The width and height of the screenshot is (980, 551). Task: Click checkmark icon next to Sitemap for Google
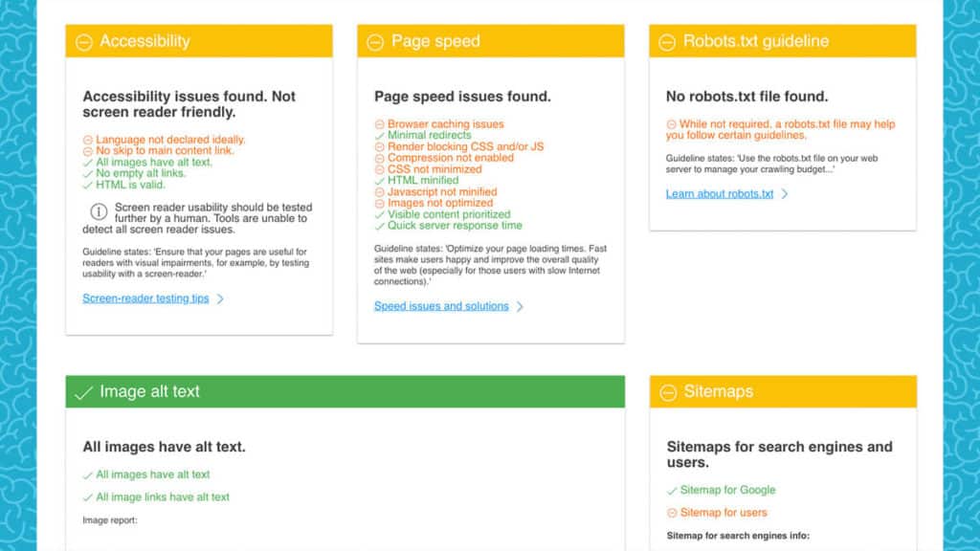click(672, 491)
